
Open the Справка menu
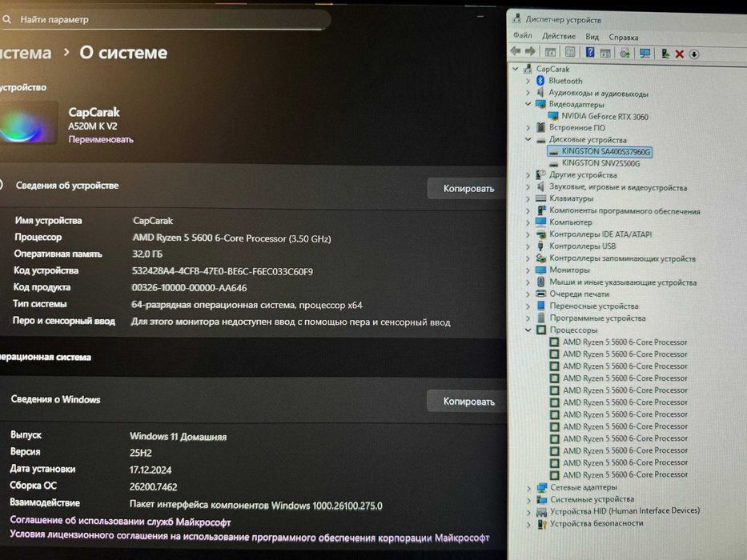click(623, 37)
